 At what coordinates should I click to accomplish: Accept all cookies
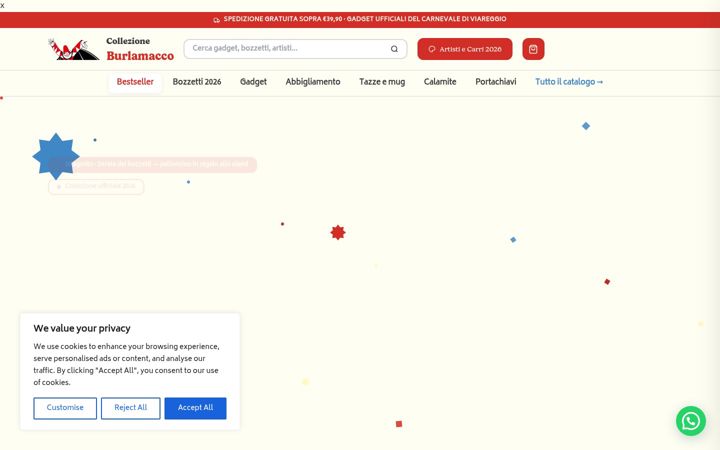196,408
